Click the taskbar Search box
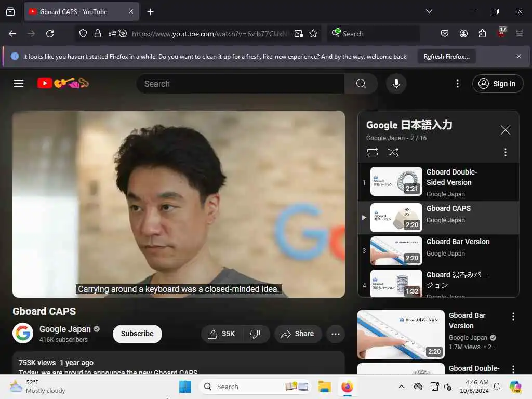The height and width of the screenshot is (399, 532). pos(255,387)
